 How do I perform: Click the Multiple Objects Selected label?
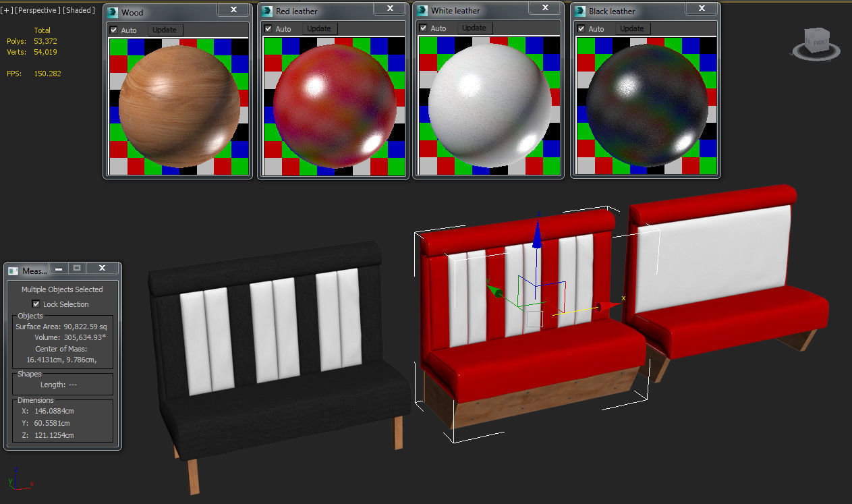coord(62,289)
